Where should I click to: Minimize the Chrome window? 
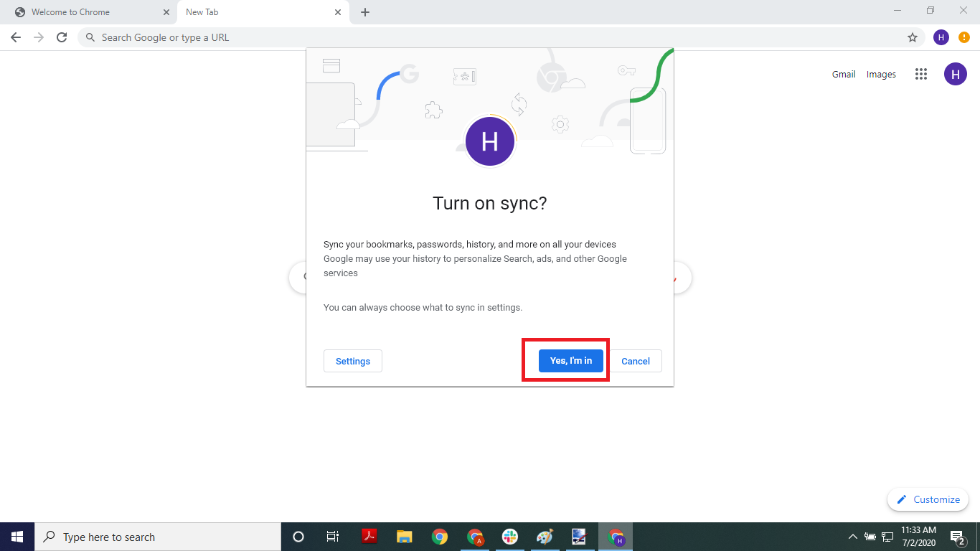897,10
